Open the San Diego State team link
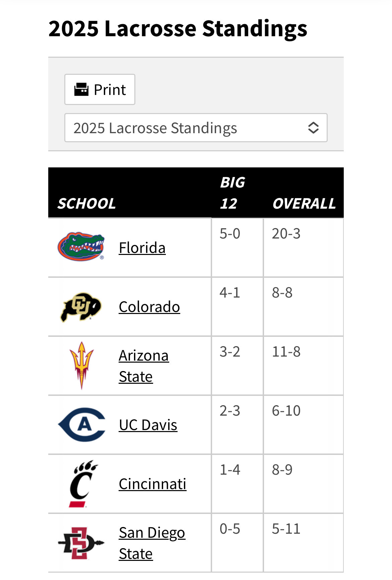Viewport: 392px width, 580px height. (152, 543)
